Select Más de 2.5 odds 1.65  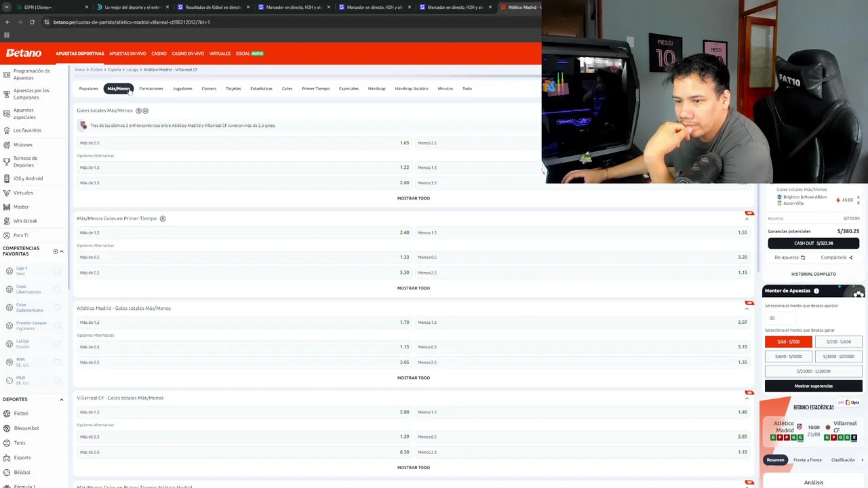(x=244, y=143)
